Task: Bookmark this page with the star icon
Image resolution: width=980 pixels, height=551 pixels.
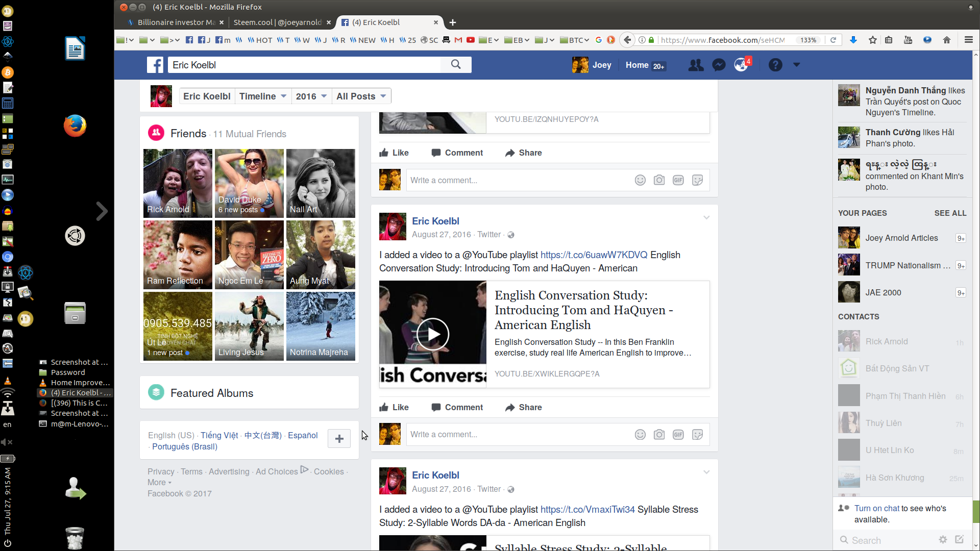Action: tap(872, 39)
